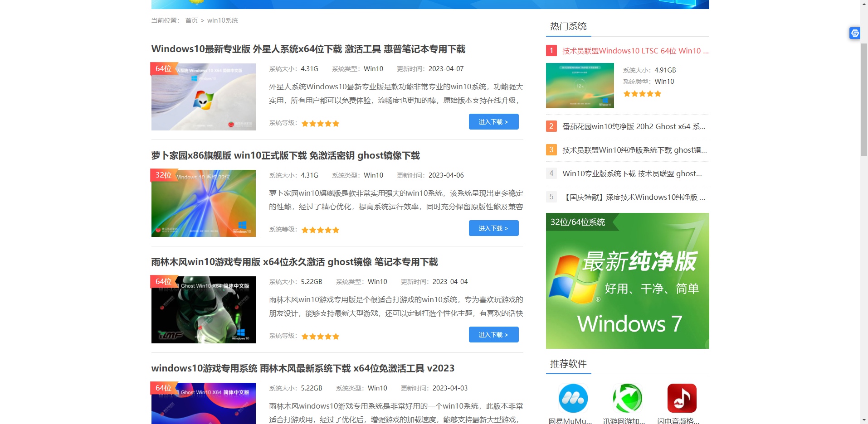Screen dimensions: 868x424
Task: Open the red audio format software icon
Action: pyautogui.click(x=682, y=398)
